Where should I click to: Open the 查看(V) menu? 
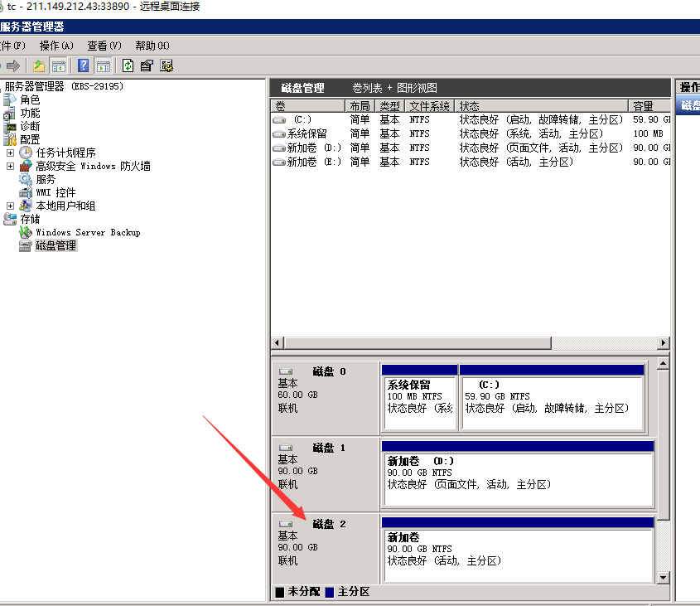coord(104,46)
